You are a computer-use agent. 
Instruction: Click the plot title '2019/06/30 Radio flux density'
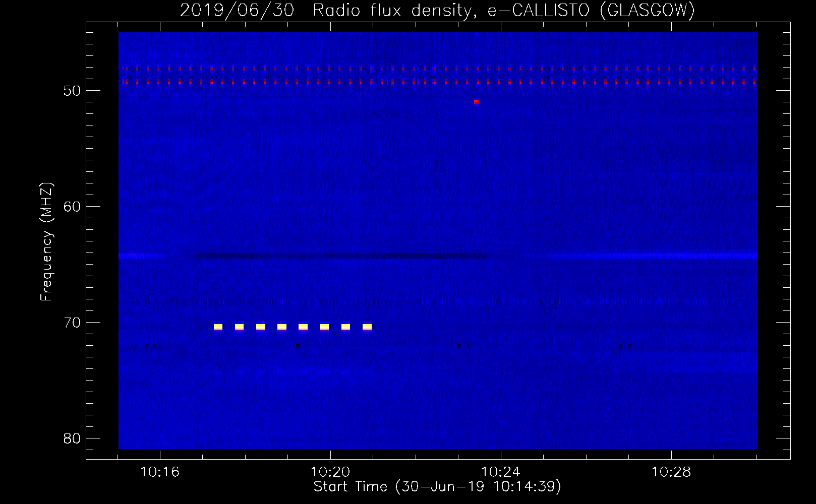[327, 10]
